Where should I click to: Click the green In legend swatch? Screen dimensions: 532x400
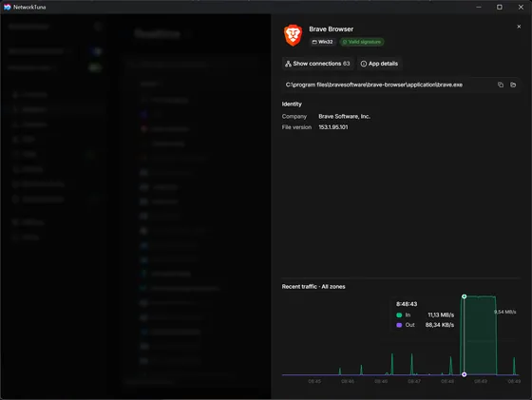pos(399,315)
